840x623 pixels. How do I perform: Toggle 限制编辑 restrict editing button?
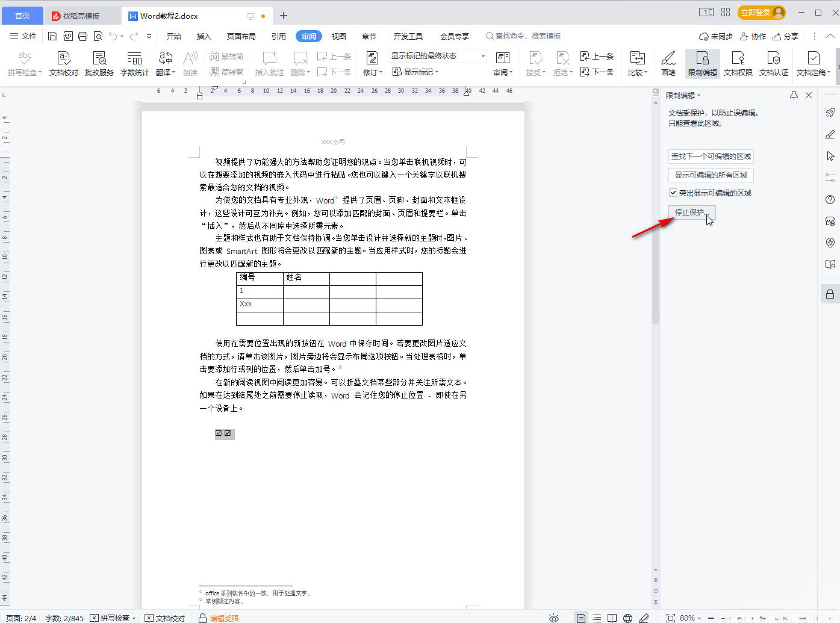pos(703,63)
